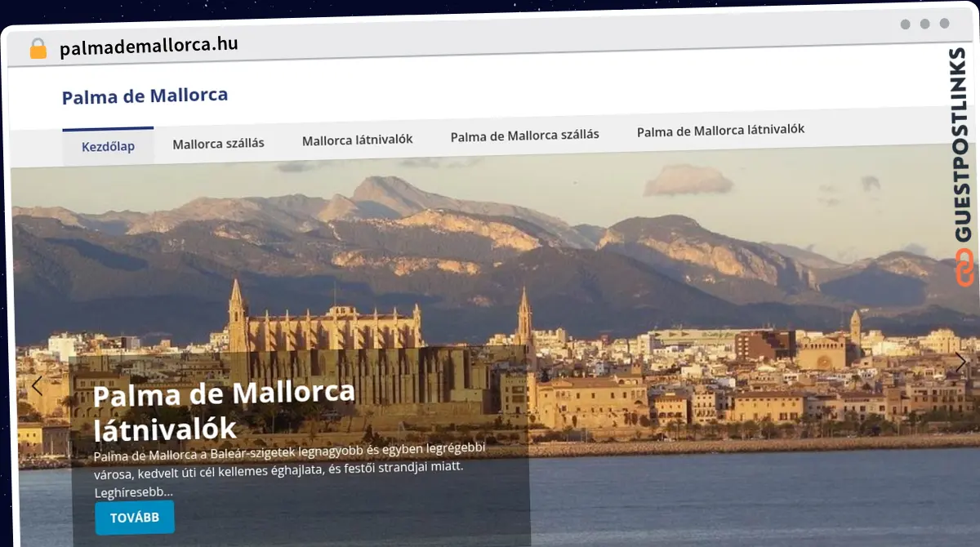Image resolution: width=980 pixels, height=547 pixels.
Task: Click the orange Guestpostlinks chain logo
Action: (x=965, y=268)
